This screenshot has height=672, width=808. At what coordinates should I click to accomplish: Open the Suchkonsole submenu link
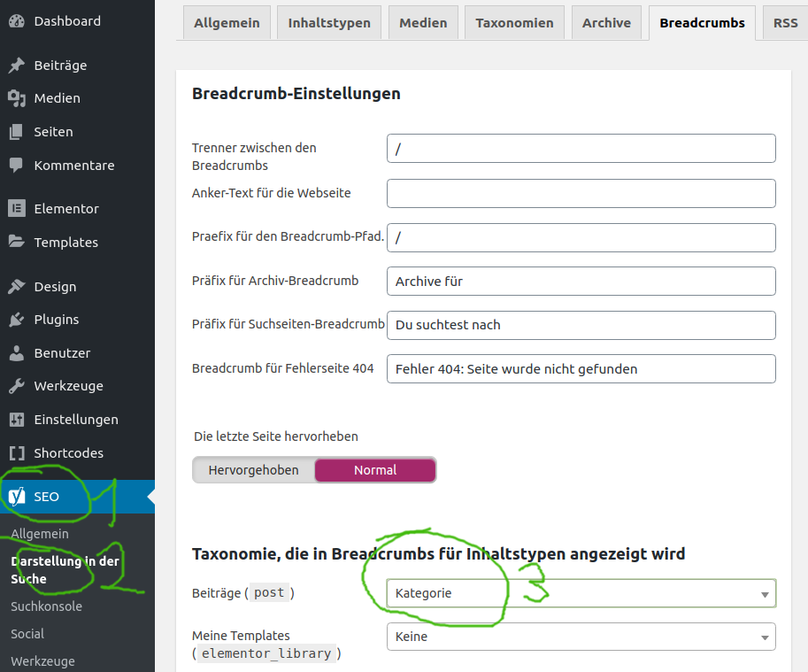[46, 606]
